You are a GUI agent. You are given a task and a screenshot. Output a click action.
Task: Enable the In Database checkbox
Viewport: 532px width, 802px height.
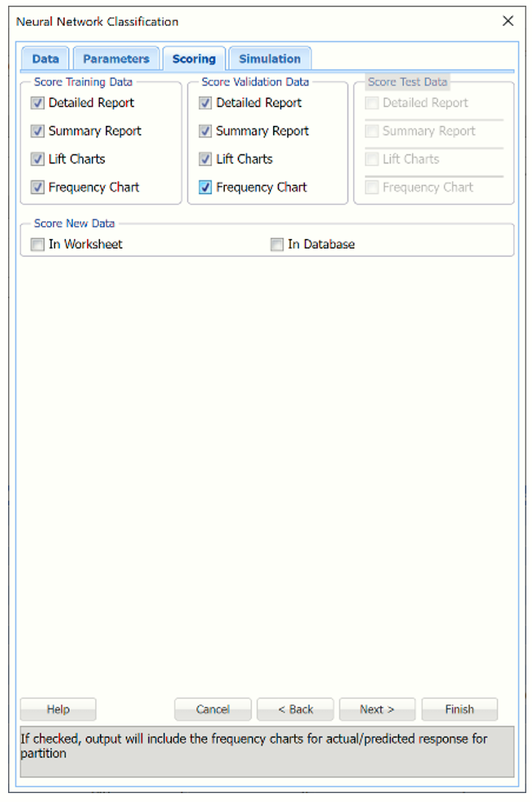pos(276,245)
